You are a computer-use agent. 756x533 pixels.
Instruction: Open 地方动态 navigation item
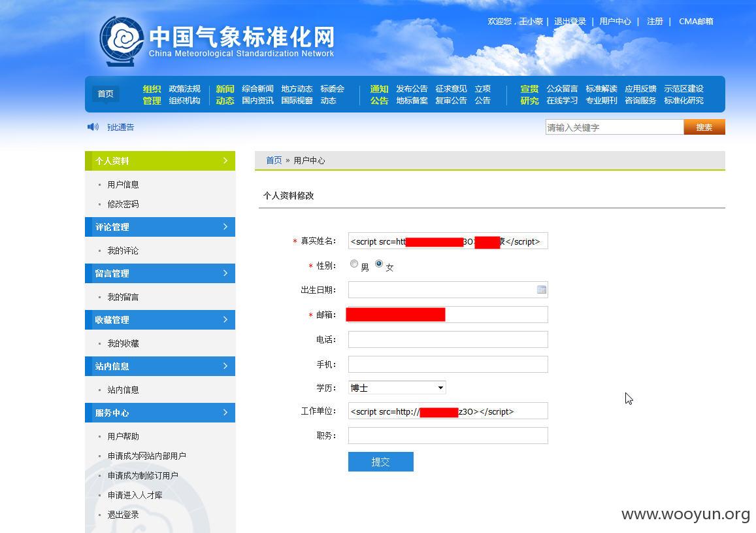297,89
